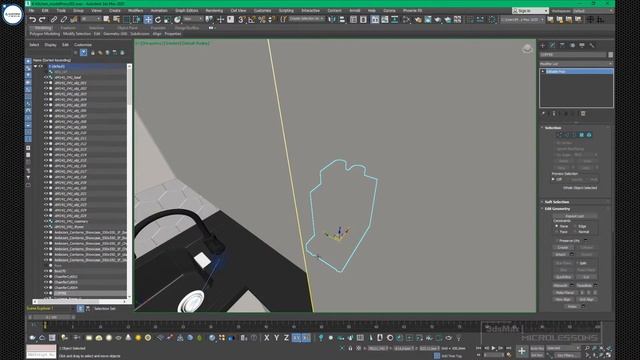This screenshot has height=360, width=640.
Task: Restrict transform to Y axis
Action: 277,338
